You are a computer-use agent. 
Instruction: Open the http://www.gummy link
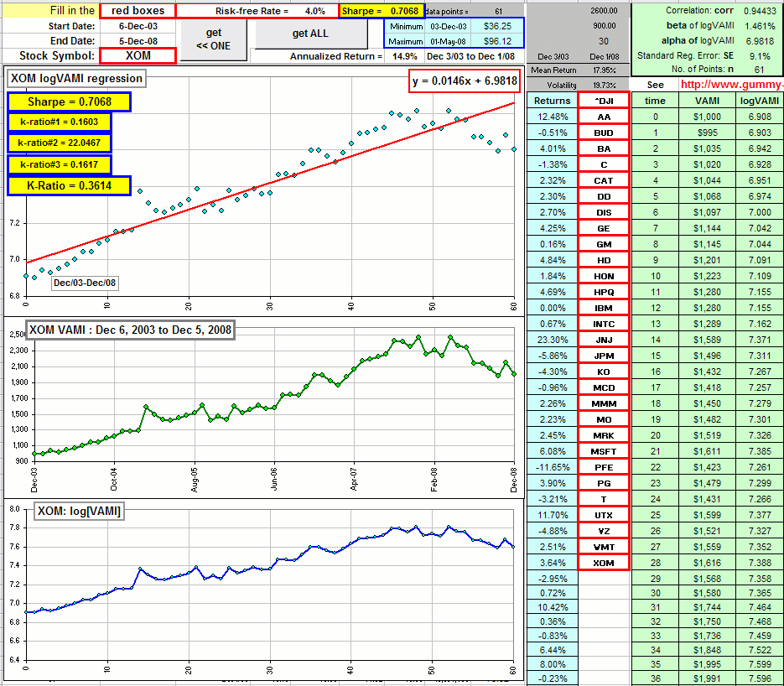pos(731,85)
